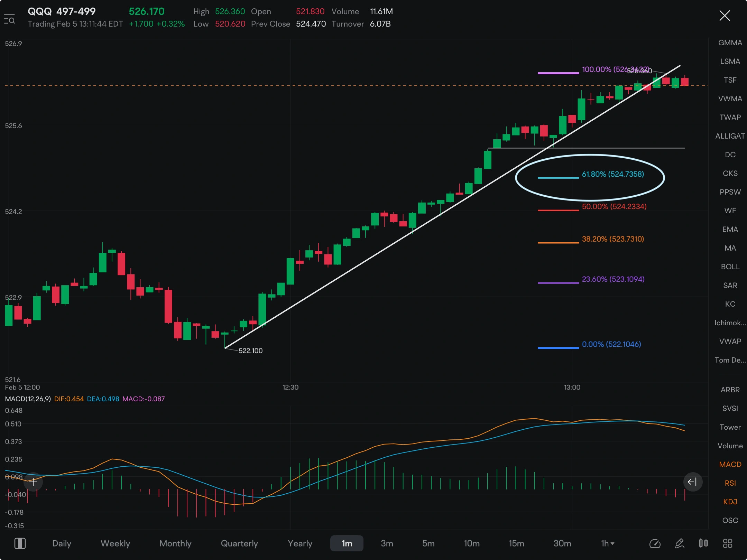The image size is (747, 560).
Task: Enable the WF indicator
Action: tap(730, 211)
